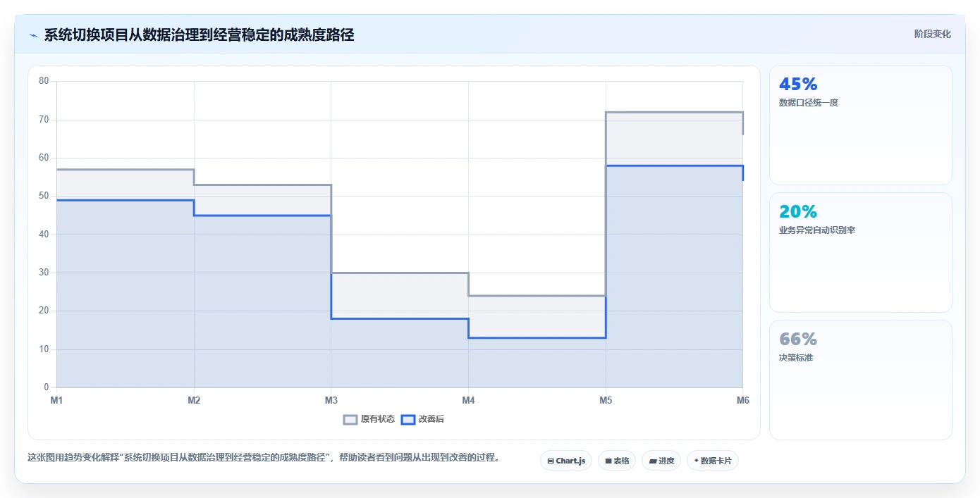The height and width of the screenshot is (498, 980).
Task: Open the 45% 数据口径统一度 card
Action: tap(861, 125)
